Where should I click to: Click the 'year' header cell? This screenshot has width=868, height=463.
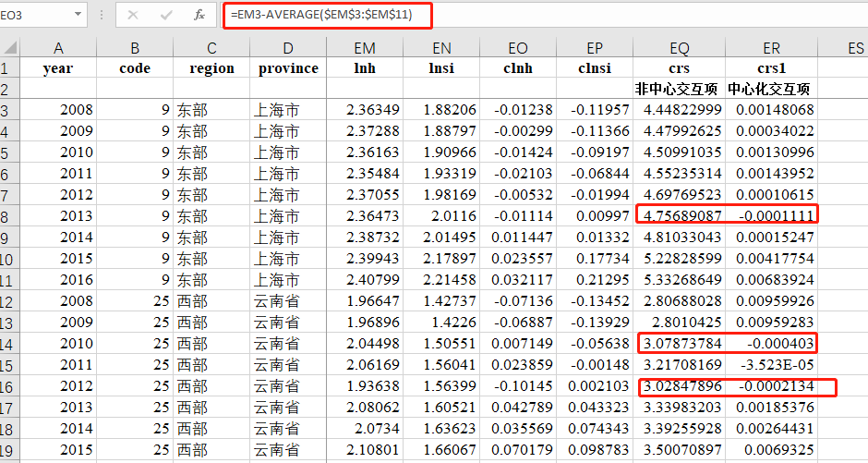pos(58,67)
